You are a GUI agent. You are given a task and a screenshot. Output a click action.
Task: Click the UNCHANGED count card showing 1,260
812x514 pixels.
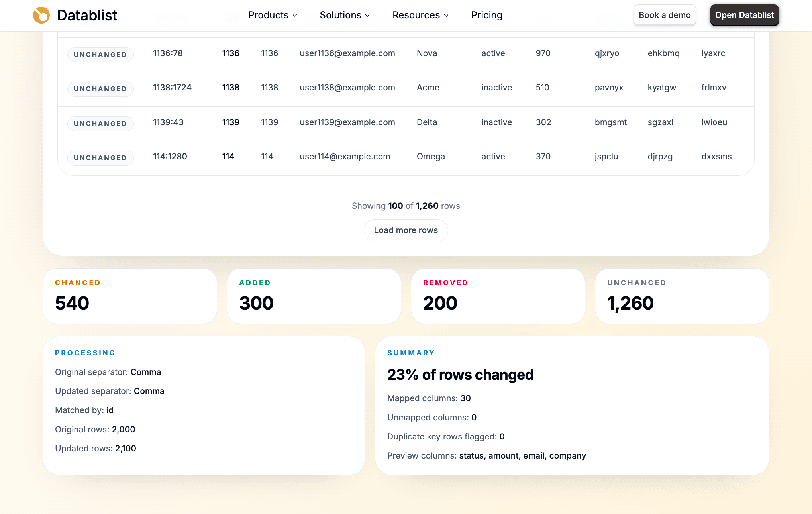tap(682, 296)
